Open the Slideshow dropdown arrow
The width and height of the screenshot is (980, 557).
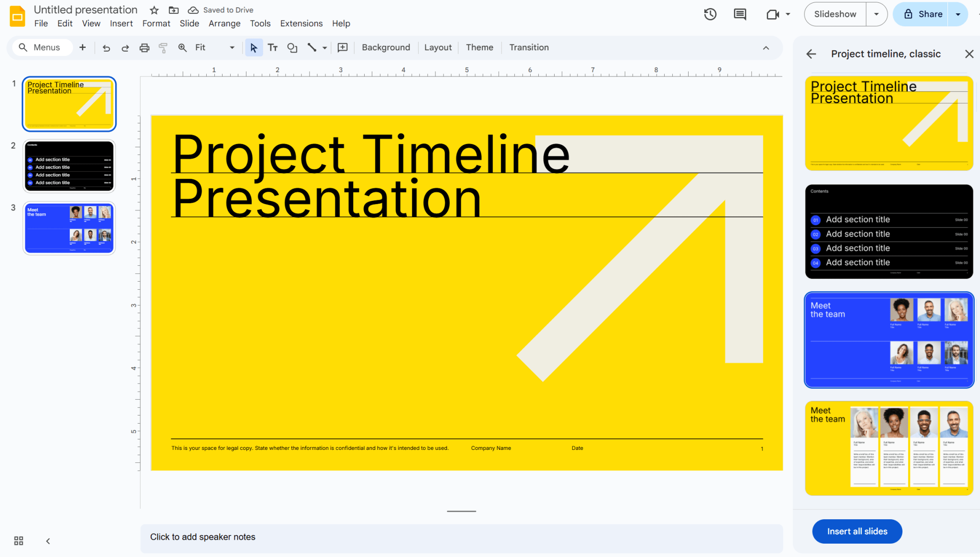tap(877, 14)
